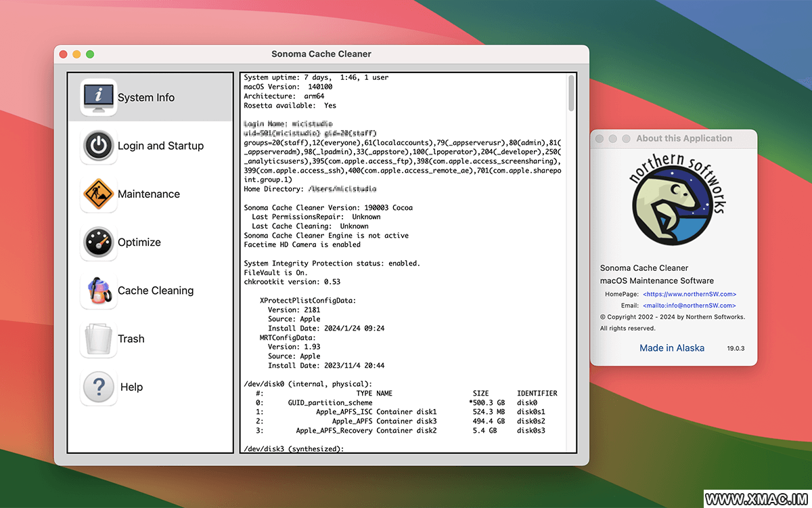Show the Trash section
Image resolution: width=812 pixels, height=508 pixels.
131,339
